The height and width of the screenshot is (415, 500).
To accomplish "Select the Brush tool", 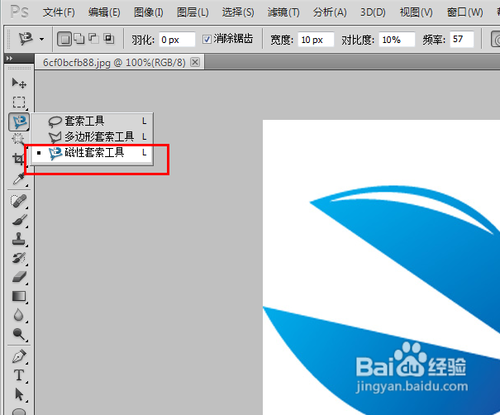I will (19, 220).
